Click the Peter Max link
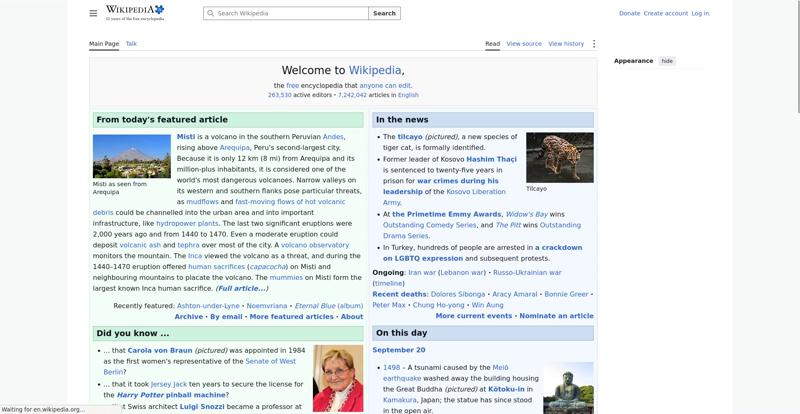This screenshot has width=800, height=414. pyautogui.click(x=389, y=305)
